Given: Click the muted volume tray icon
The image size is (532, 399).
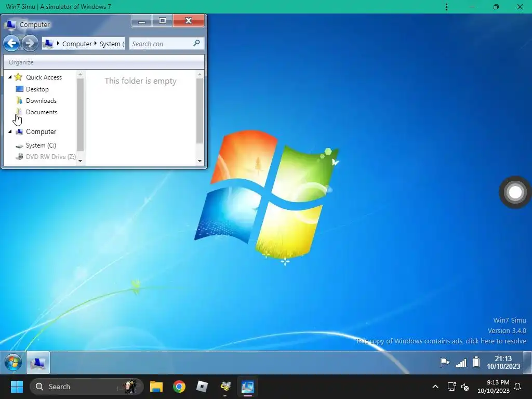Looking at the screenshot, I should point(465,387).
